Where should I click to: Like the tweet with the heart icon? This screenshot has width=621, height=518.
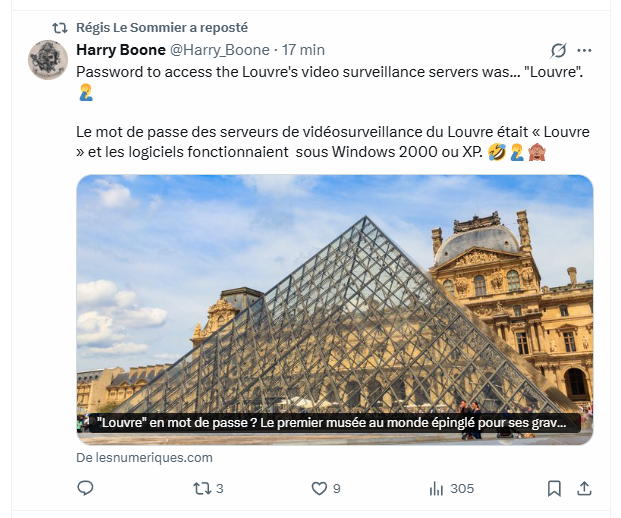click(x=319, y=488)
